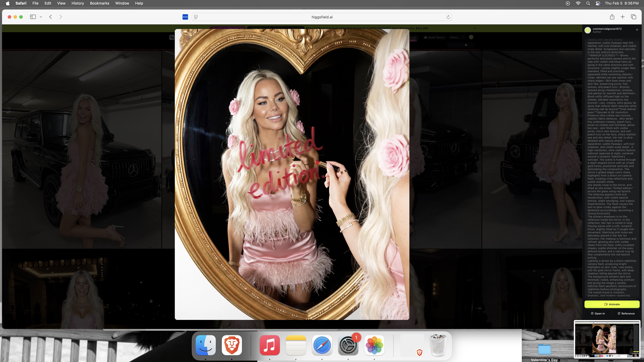Click the Animate button
The image size is (644, 362).
point(612,304)
